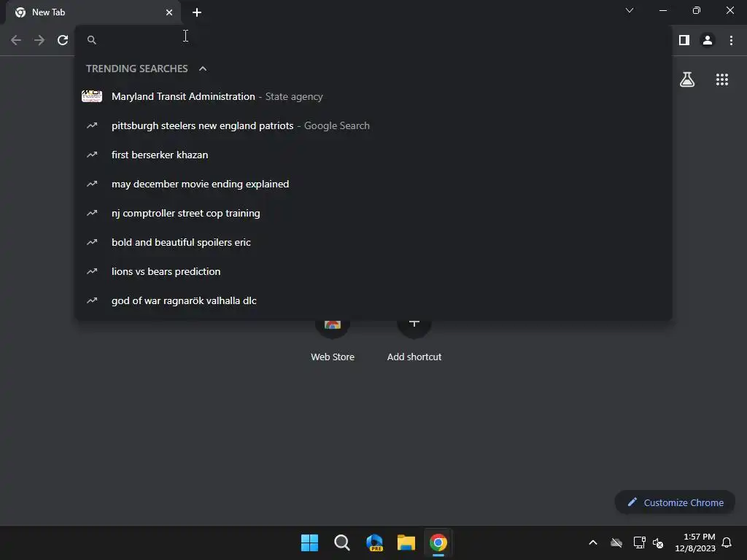Click the Maryland Transit Administration logo thumbnail

pyautogui.click(x=92, y=96)
